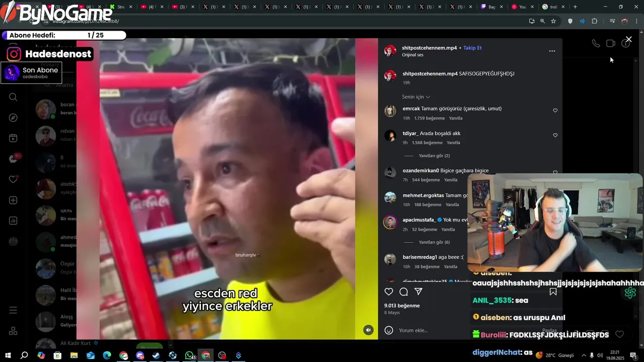Open the Windows Start menu
This screenshot has width=644, height=362.
pos(8,355)
